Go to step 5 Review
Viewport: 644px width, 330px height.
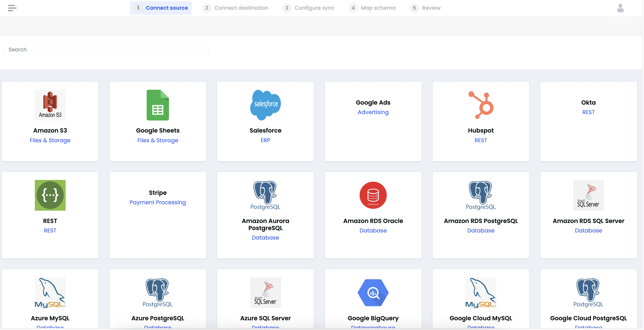coord(425,8)
